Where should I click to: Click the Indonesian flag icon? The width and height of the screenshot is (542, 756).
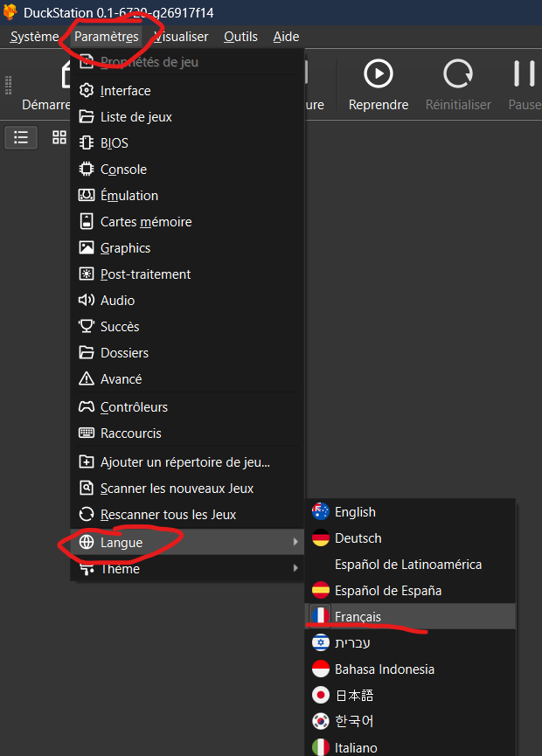coord(321,669)
